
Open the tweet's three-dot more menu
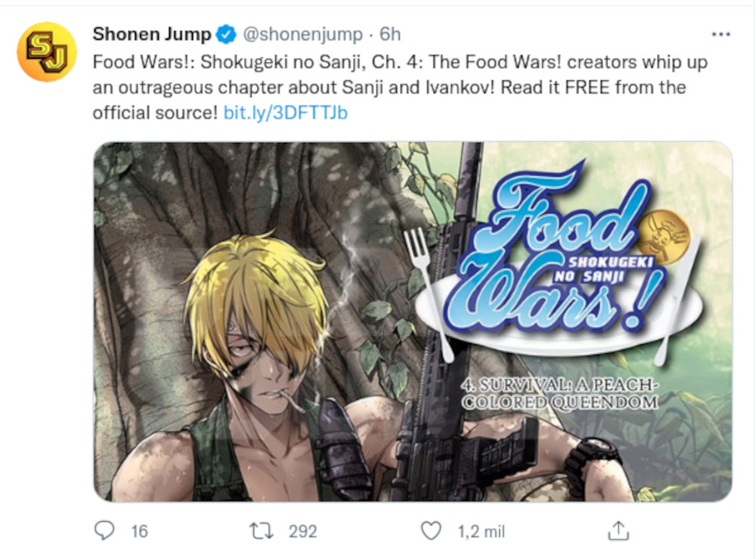click(721, 35)
